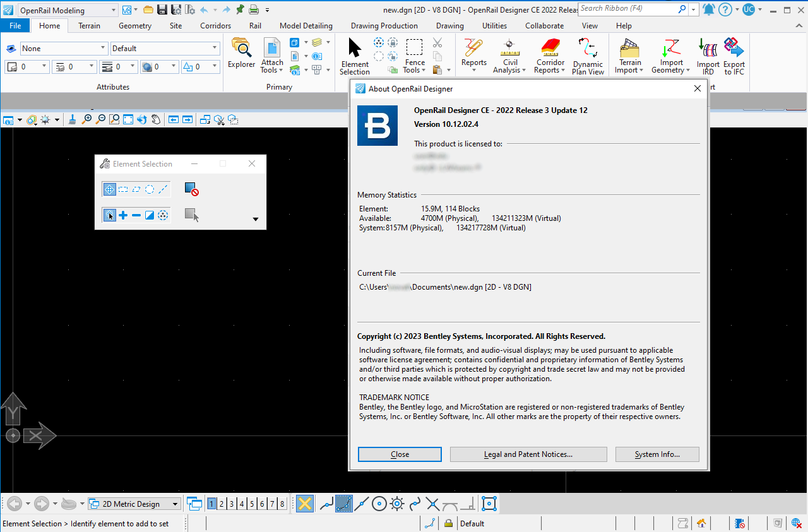This screenshot has width=808, height=532.
Task: Switch to Drawing Production tab
Action: coord(384,26)
